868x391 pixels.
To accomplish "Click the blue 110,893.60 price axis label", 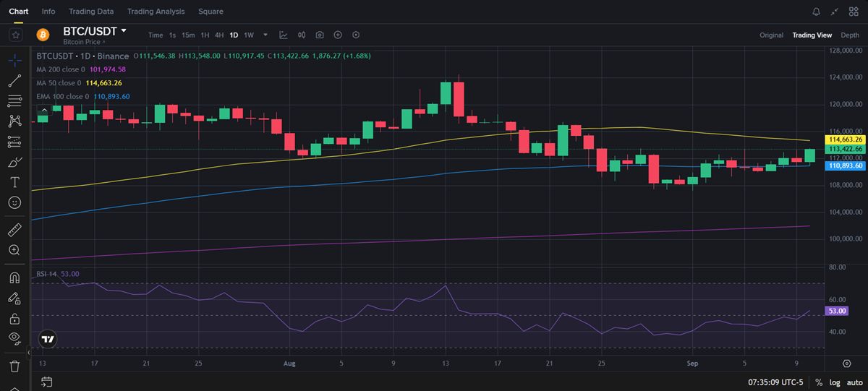I will tap(845, 166).
